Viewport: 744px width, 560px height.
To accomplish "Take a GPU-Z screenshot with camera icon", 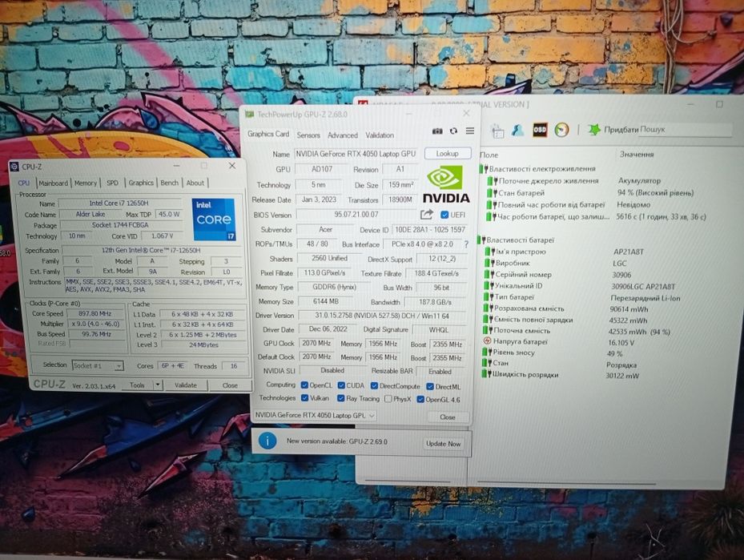I will 437,131.
